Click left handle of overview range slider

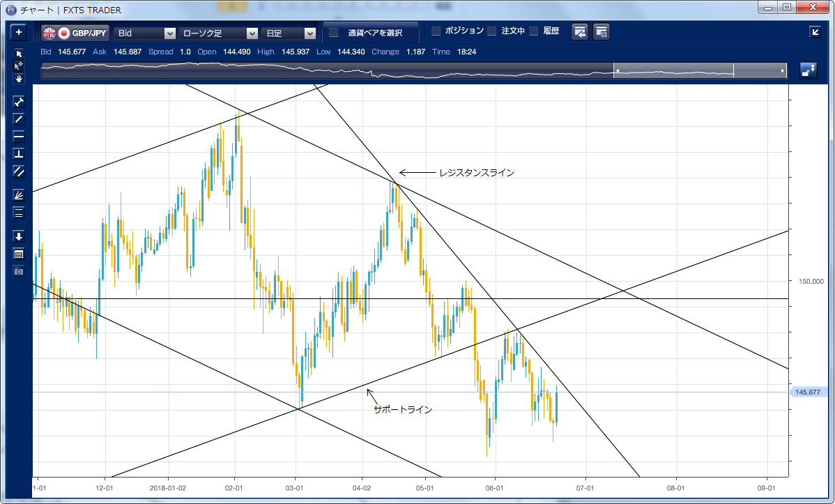[617, 70]
